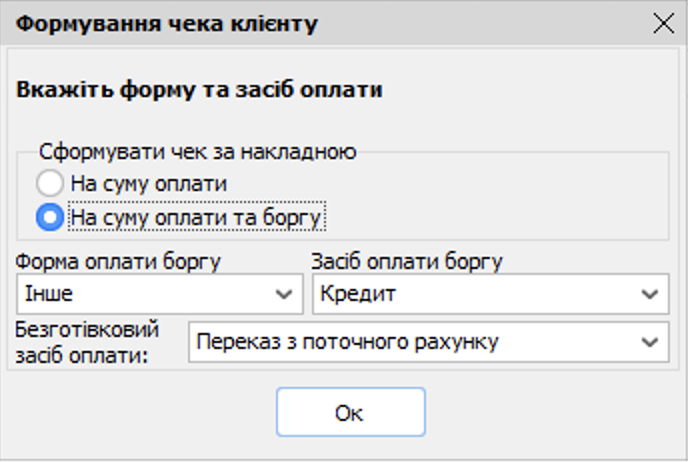Click the 'На суму оплати та боргу' label text
Image resolution: width=688 pixels, height=462 pixels.
point(198,216)
